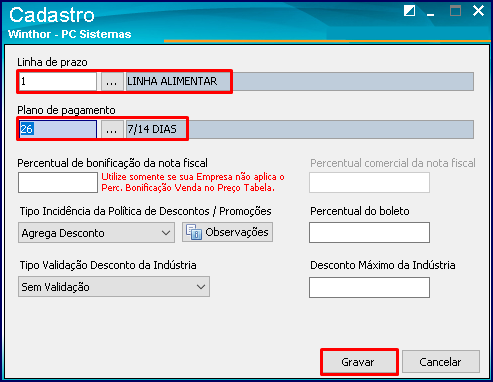Click the Linha de prazo label

pyautogui.click(x=52, y=62)
